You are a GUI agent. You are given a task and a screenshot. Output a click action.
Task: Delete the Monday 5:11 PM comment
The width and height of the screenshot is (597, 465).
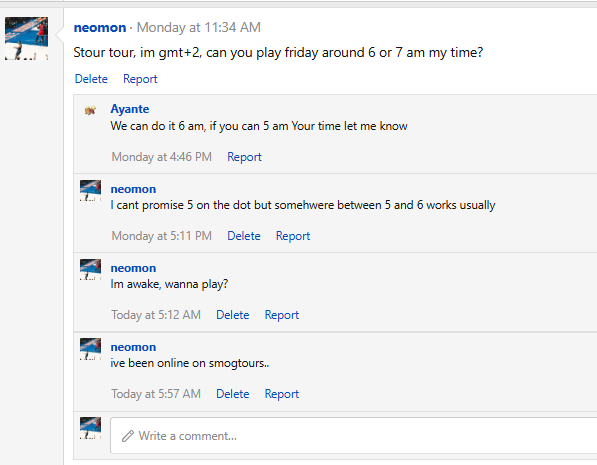coord(244,236)
